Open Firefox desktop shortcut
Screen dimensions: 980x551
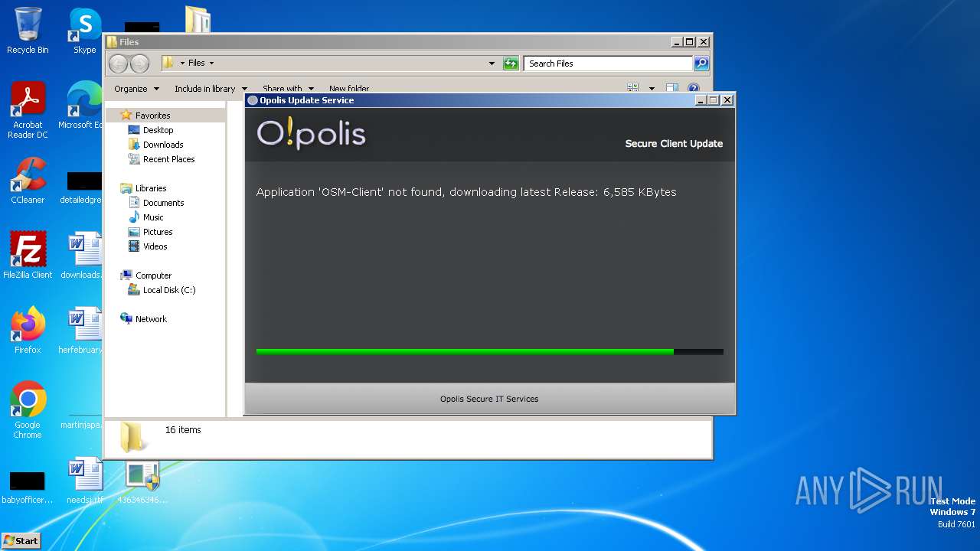(x=28, y=330)
